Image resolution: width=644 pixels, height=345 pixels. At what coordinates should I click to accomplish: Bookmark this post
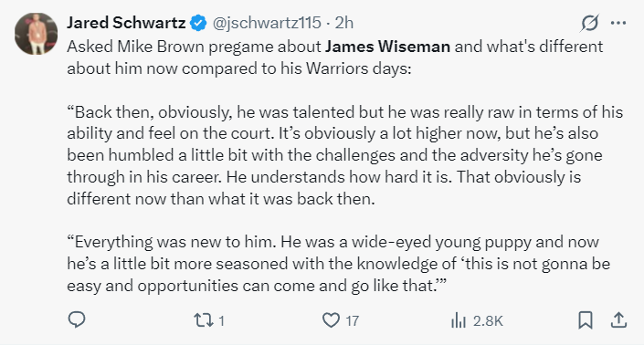tap(586, 320)
